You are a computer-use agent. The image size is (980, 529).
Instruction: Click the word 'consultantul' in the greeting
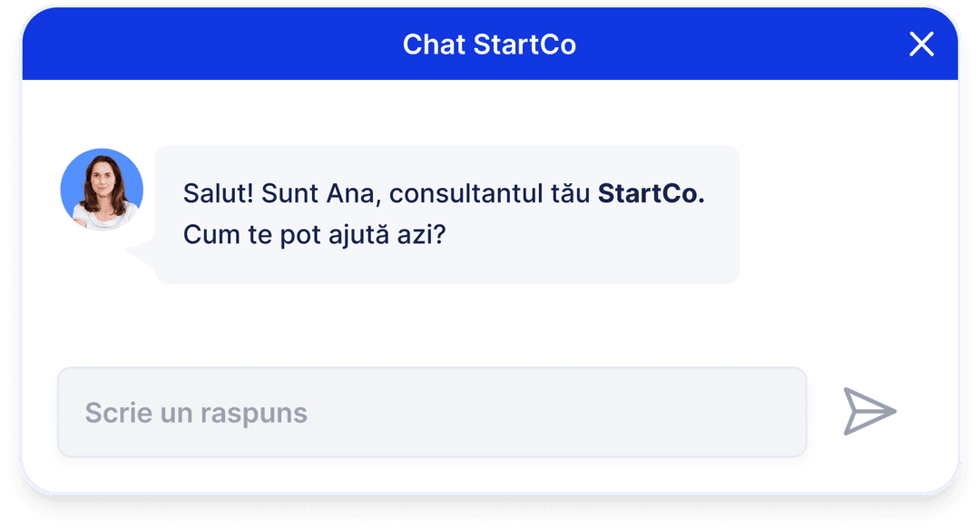[466, 194]
